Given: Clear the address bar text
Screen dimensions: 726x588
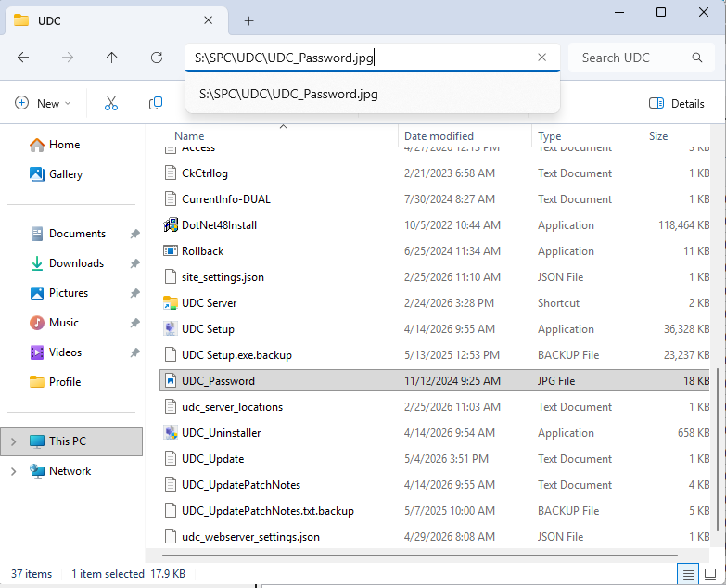Looking at the screenshot, I should [541, 58].
